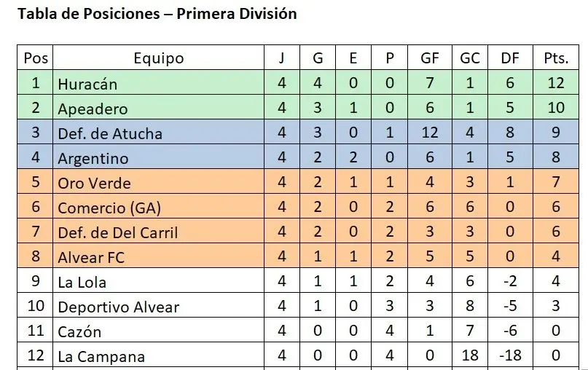Click the 'GF' column header
Screen dimensions: 588x370
tap(429, 58)
